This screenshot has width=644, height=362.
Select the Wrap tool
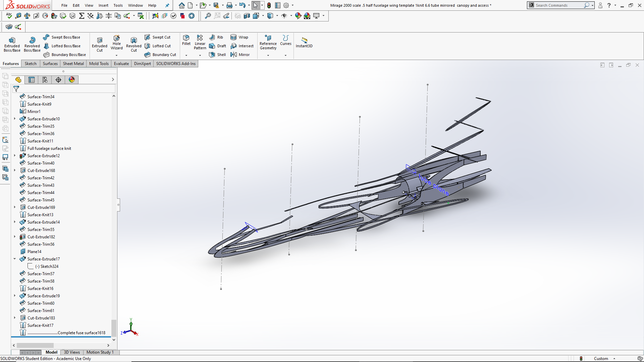coord(239,37)
